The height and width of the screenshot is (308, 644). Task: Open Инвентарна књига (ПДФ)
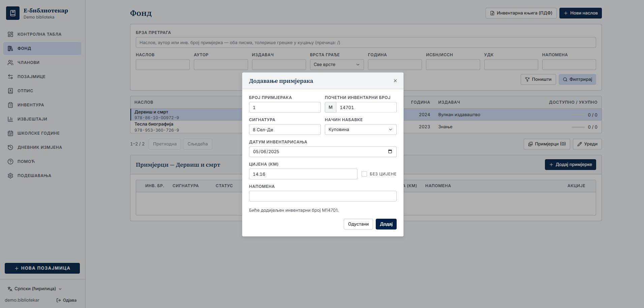click(x=521, y=13)
